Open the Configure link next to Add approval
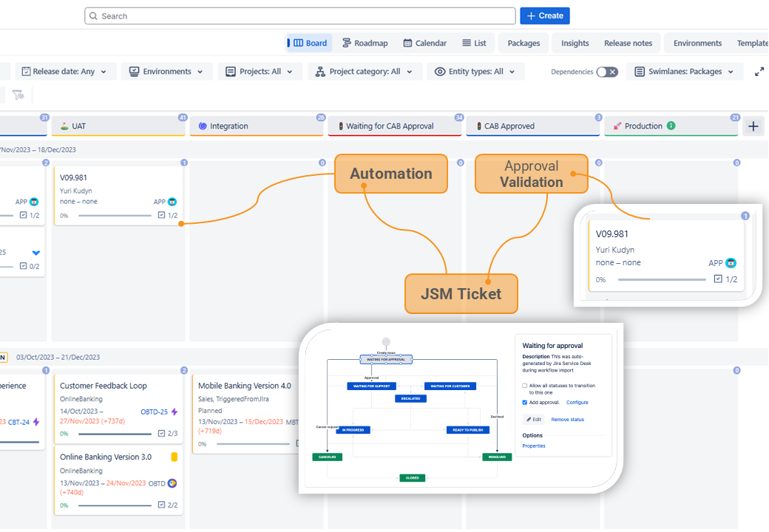Screen dimensions: 769x532 point(578,402)
